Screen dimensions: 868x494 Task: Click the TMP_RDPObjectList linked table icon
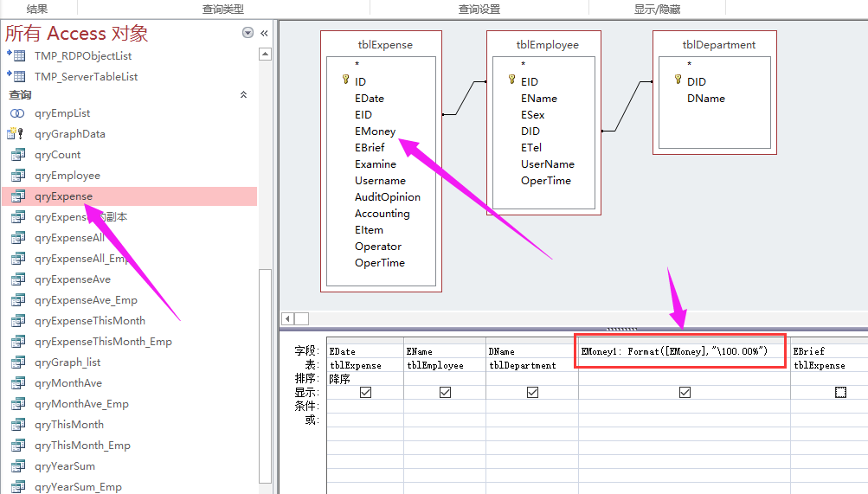[16, 55]
